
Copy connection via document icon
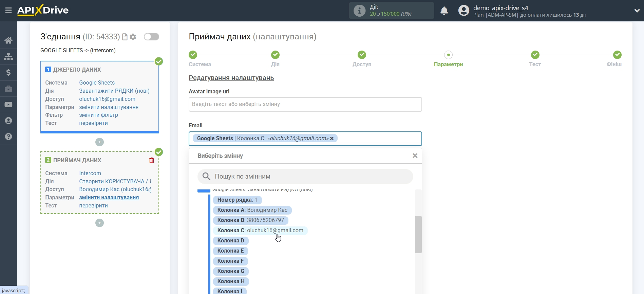click(x=125, y=37)
